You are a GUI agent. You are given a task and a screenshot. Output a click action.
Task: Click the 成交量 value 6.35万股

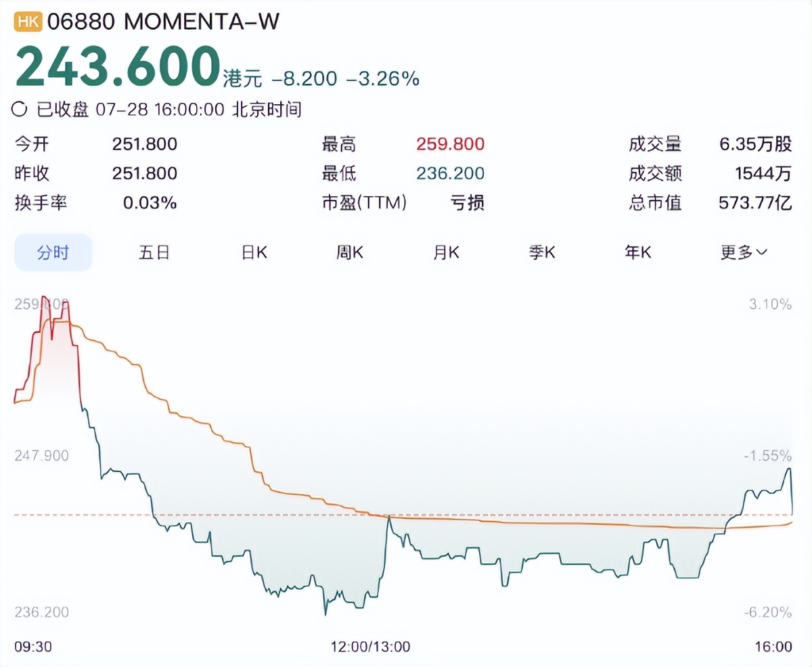tap(756, 144)
